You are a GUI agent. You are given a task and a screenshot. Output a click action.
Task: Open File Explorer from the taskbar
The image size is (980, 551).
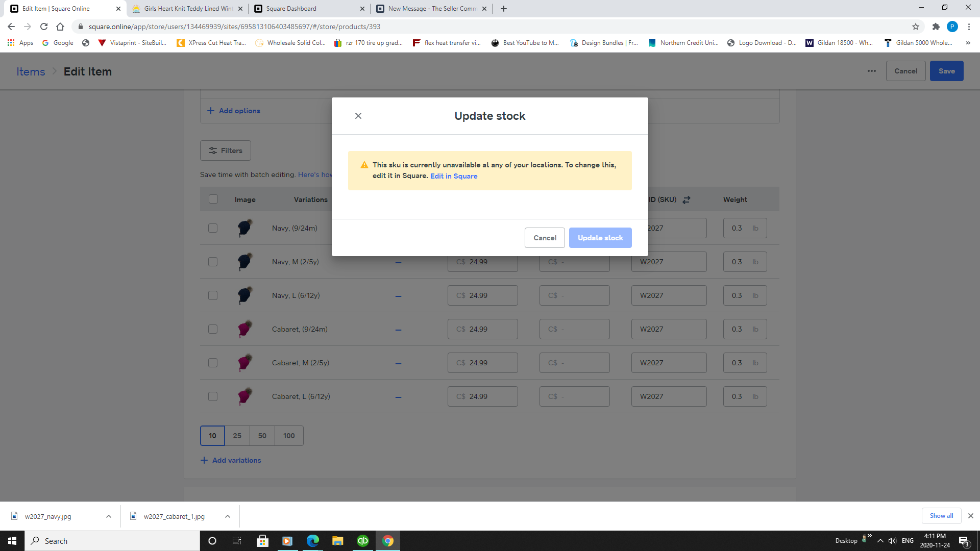point(338,541)
